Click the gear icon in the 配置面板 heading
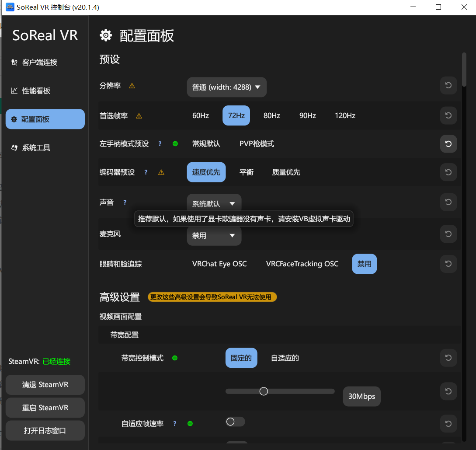 pos(106,35)
